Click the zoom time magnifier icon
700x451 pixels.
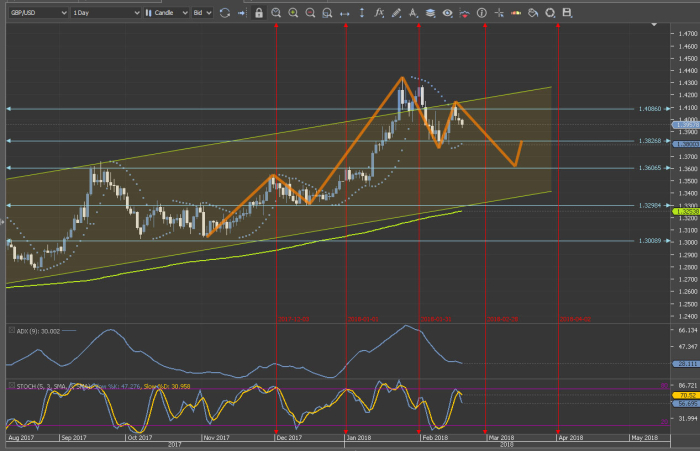[276, 13]
